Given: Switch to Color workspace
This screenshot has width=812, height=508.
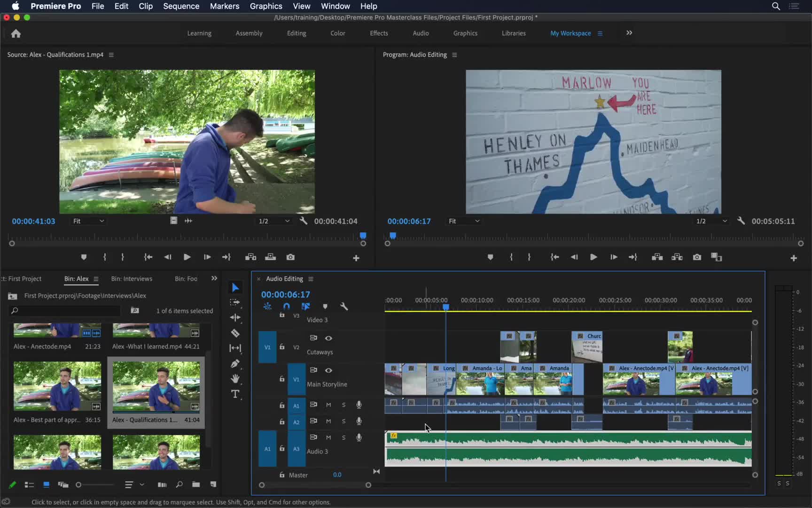Looking at the screenshot, I should (x=338, y=33).
